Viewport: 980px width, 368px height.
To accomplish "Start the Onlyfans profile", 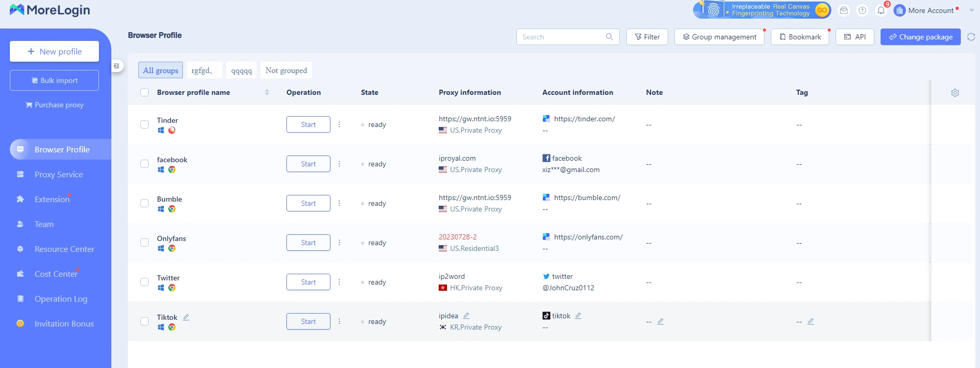I will 308,243.
